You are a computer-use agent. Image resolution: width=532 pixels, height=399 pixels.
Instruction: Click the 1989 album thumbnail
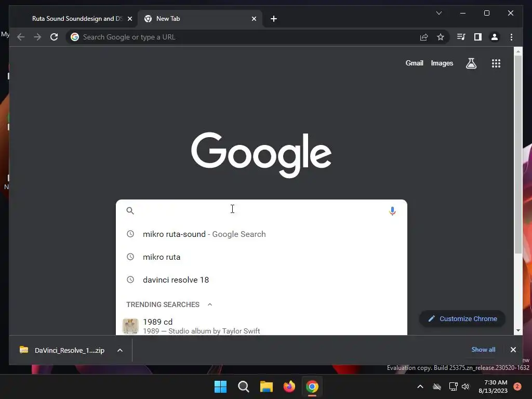[x=130, y=326]
